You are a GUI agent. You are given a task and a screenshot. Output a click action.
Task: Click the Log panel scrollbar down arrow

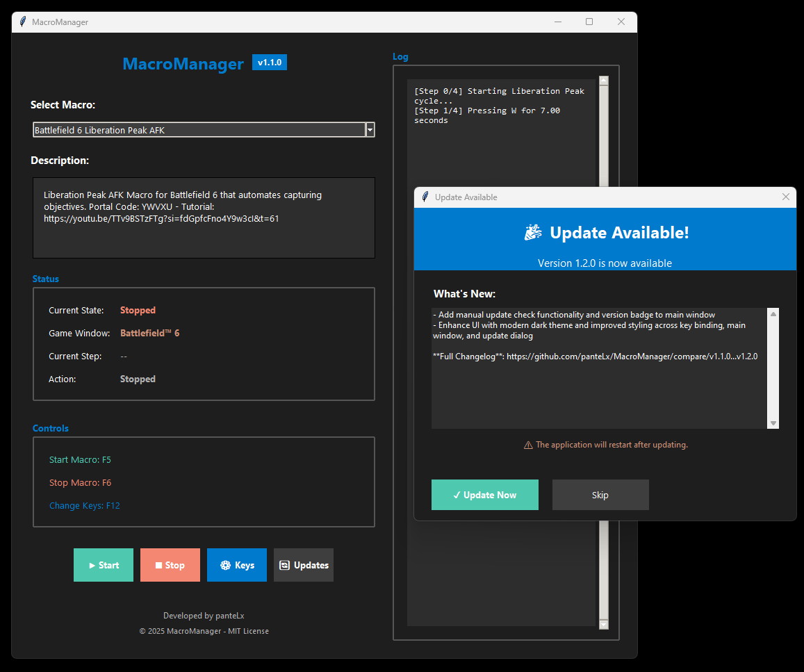[603, 624]
